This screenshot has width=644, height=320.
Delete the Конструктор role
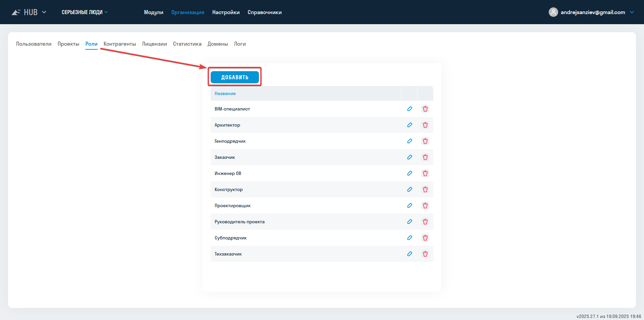(x=425, y=189)
